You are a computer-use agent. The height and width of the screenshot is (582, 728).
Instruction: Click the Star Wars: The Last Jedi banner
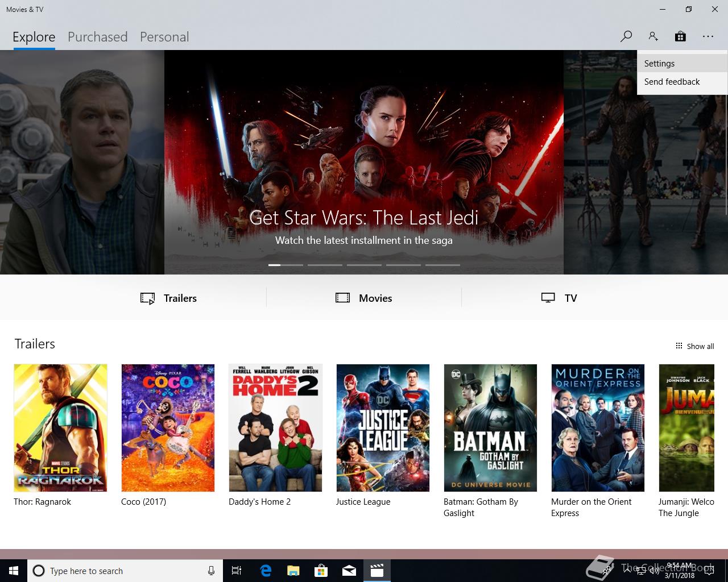(x=364, y=162)
